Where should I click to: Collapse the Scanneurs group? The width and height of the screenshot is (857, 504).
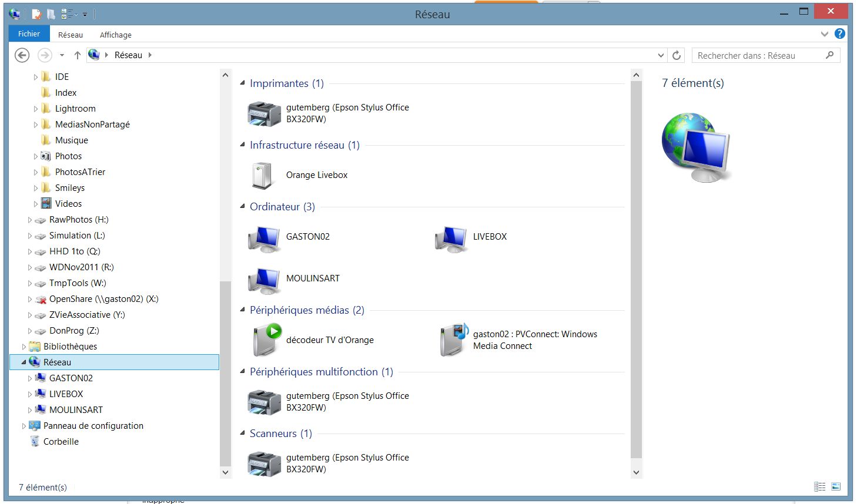(243, 434)
